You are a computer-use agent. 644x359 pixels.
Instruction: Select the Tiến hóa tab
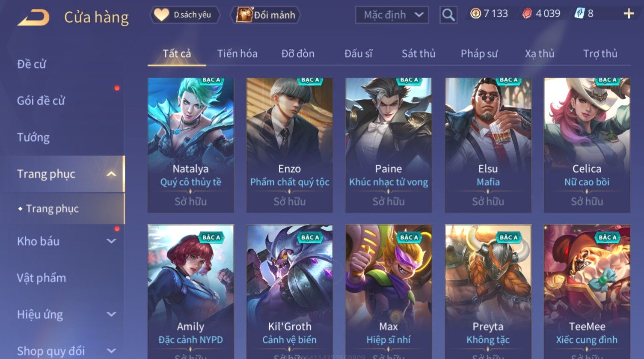pyautogui.click(x=237, y=53)
